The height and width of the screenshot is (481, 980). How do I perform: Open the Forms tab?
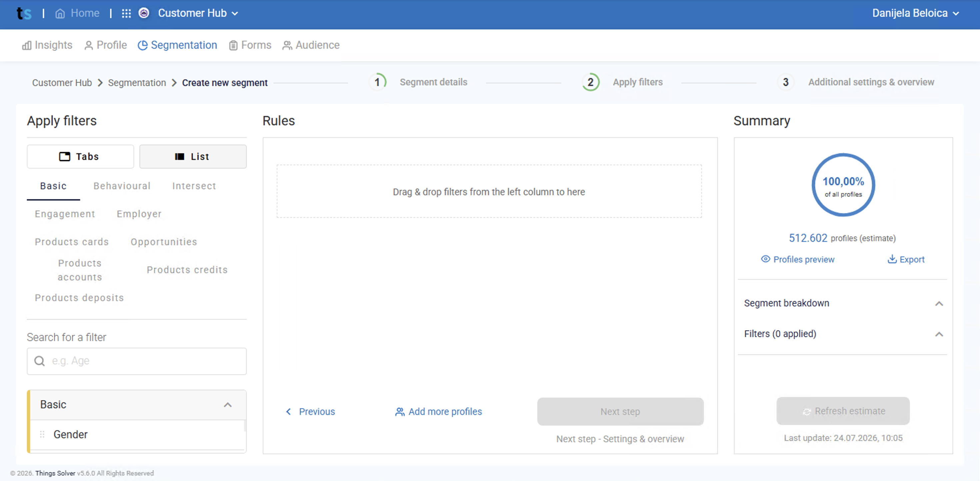[250, 45]
